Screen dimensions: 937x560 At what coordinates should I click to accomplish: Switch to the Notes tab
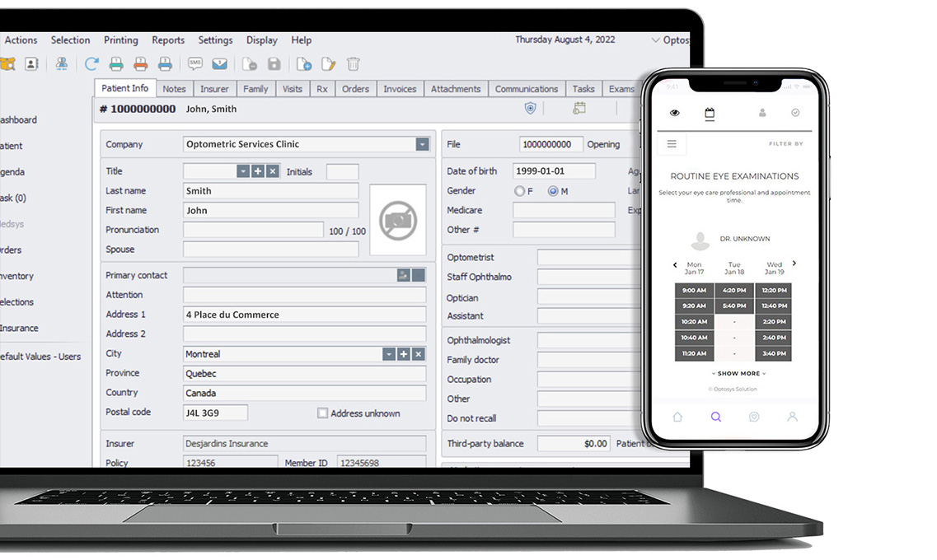click(x=174, y=89)
